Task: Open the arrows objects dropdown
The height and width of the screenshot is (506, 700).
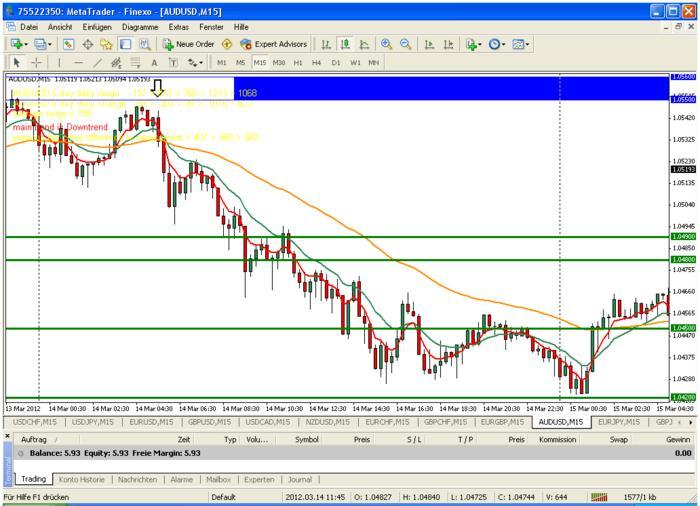Action: 195,63
